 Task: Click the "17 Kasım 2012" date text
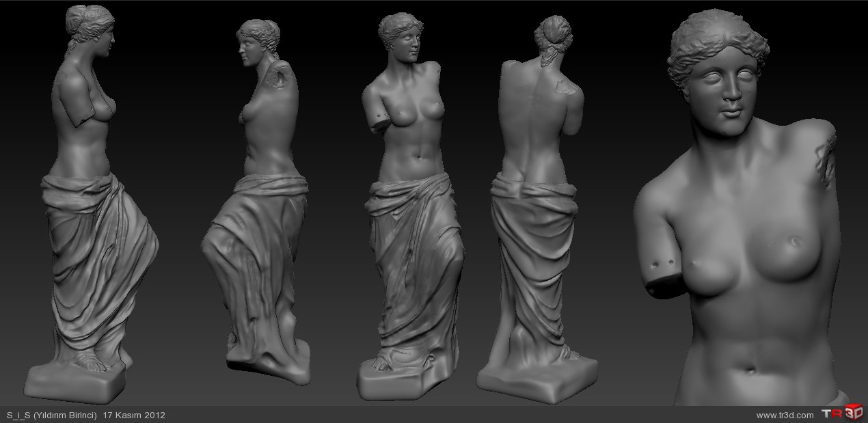(x=134, y=415)
